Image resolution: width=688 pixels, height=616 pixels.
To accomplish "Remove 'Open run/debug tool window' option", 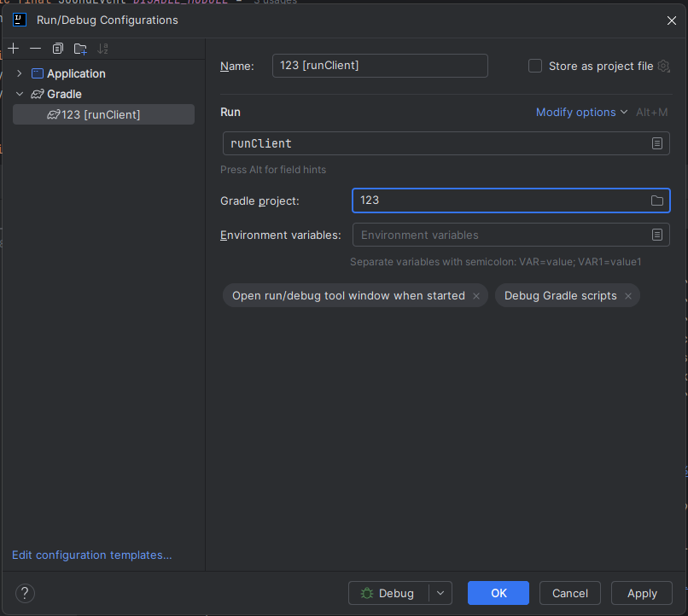I will coord(476,296).
